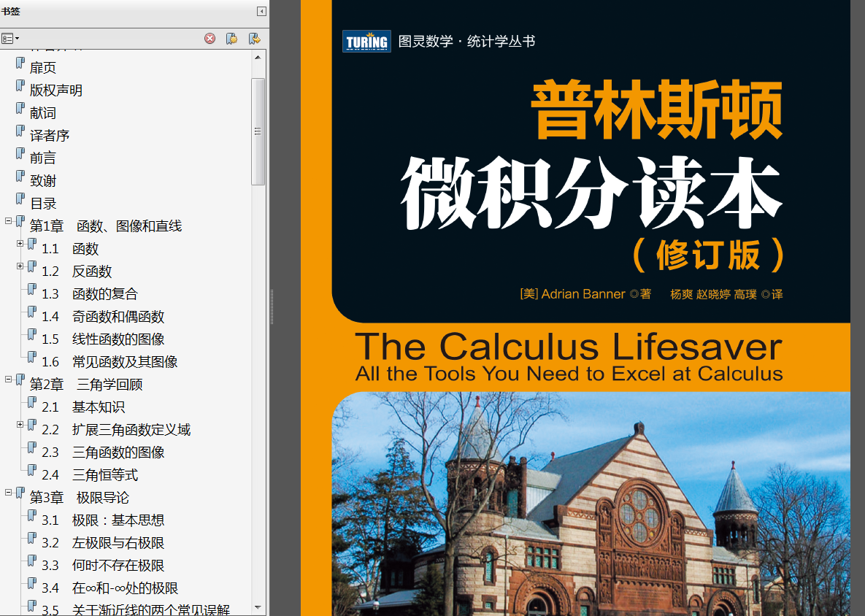Click the bookmark icon beside 版权声明
This screenshot has width=865, height=616.
(x=20, y=85)
